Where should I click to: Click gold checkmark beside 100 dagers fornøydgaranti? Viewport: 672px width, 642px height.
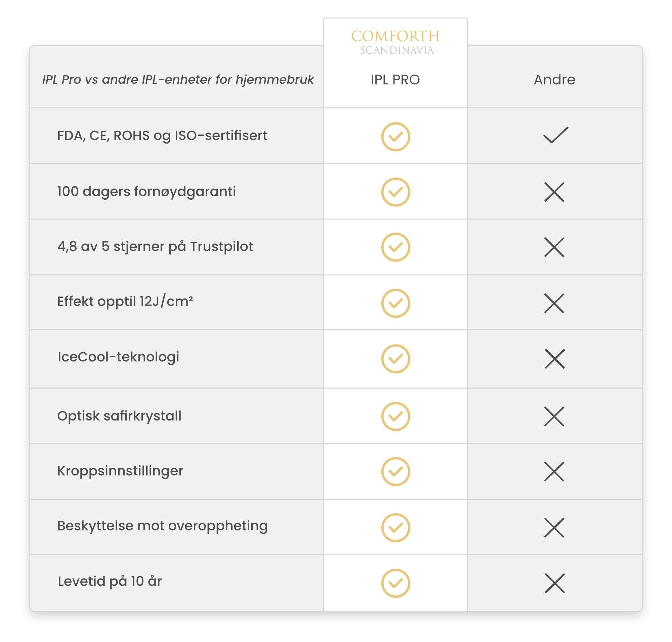pyautogui.click(x=395, y=192)
